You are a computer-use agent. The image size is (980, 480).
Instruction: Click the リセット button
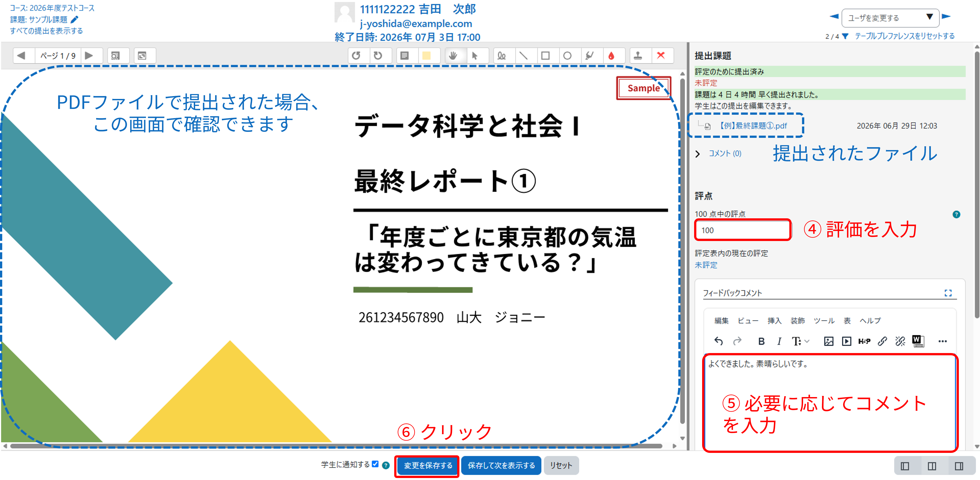tap(561, 466)
